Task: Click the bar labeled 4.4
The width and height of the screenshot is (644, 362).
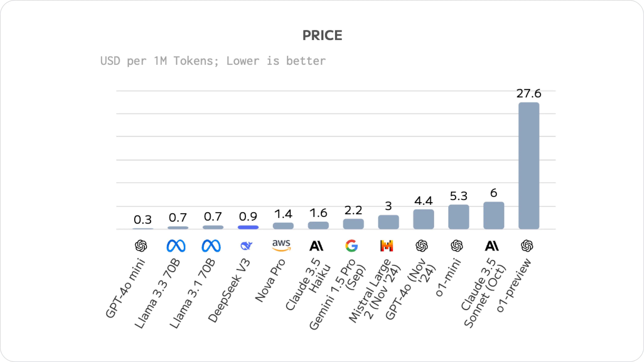Action: tap(423, 219)
